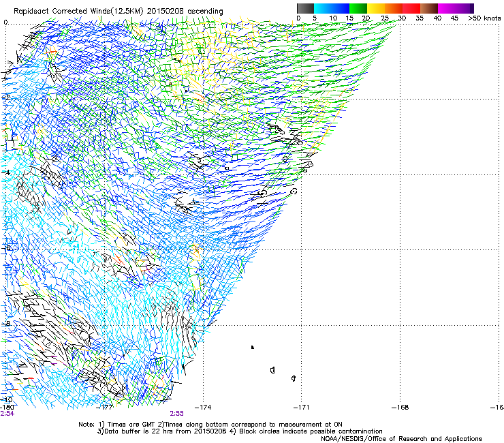504x443 pixels.
Task: Click the '2:55' time stamp below the map
Action: coord(177,414)
